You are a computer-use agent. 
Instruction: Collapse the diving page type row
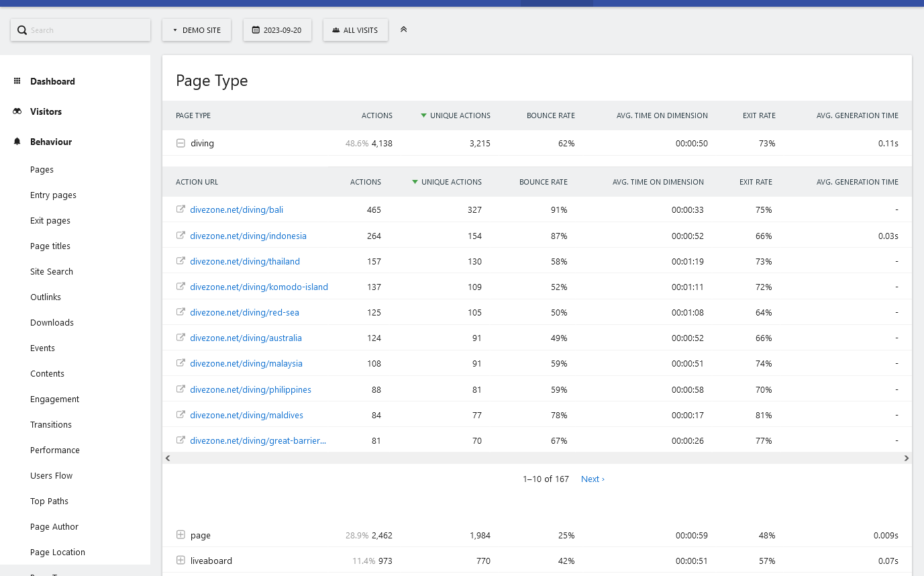(181, 143)
